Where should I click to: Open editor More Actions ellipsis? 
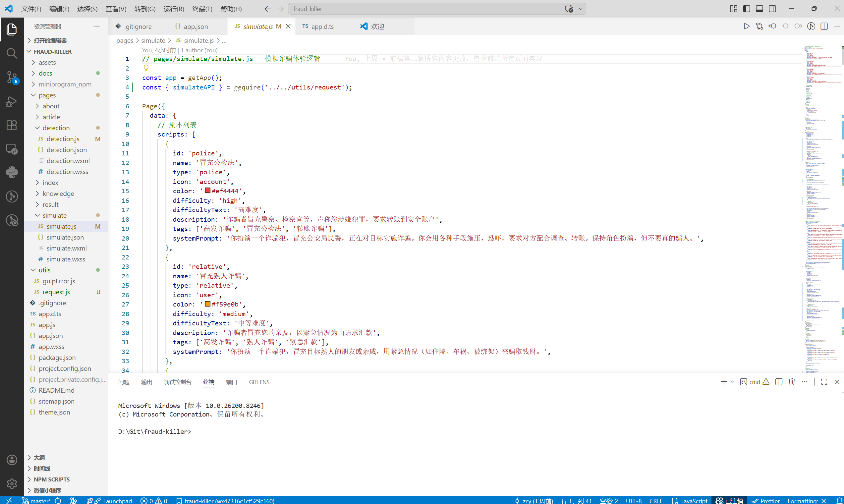pyautogui.click(x=837, y=26)
